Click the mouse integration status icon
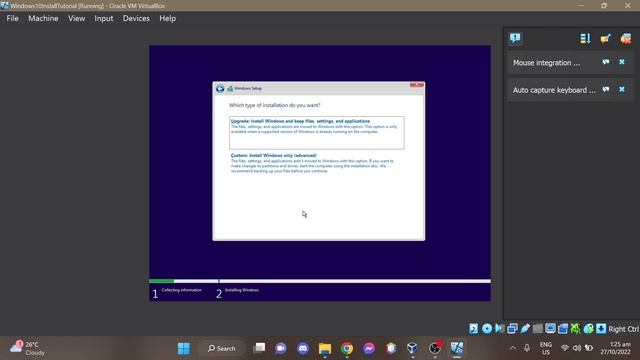The width and height of the screenshot is (640, 360). [x=588, y=329]
